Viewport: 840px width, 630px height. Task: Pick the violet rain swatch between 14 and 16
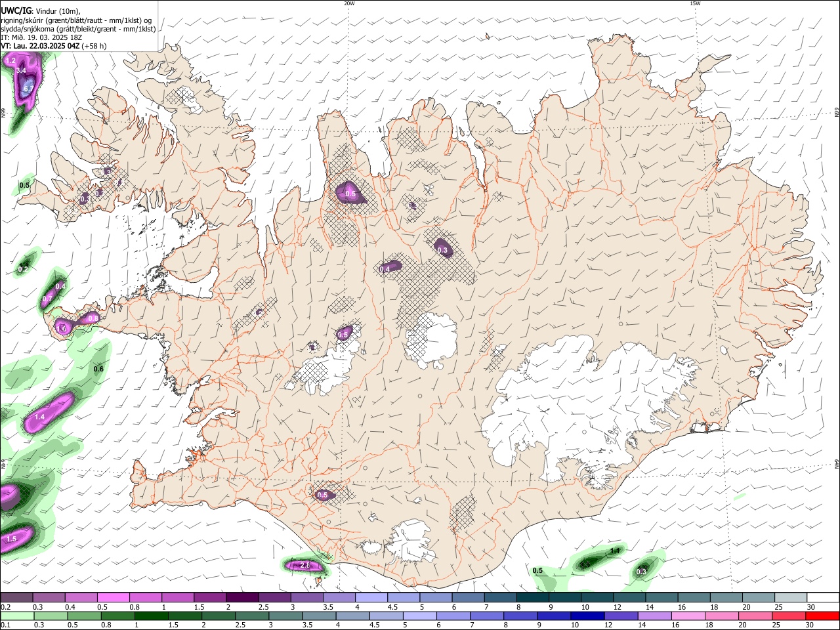pos(654,616)
